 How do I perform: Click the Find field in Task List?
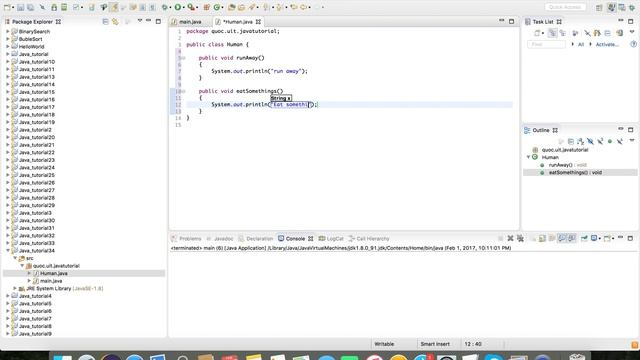pyautogui.click(x=546, y=44)
